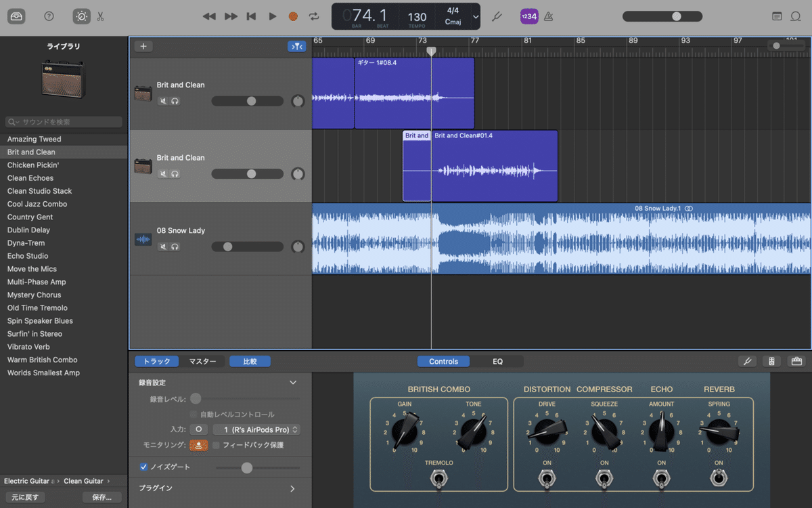Open the Loop Browser icon
The height and width of the screenshot is (508, 812).
tap(796, 16)
